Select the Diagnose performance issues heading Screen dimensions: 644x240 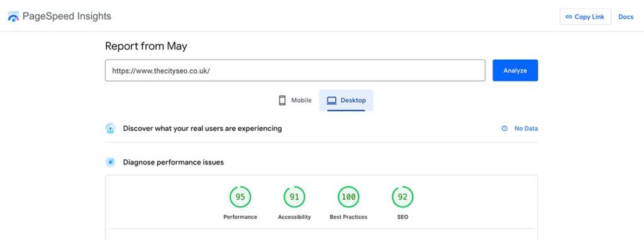pos(174,162)
